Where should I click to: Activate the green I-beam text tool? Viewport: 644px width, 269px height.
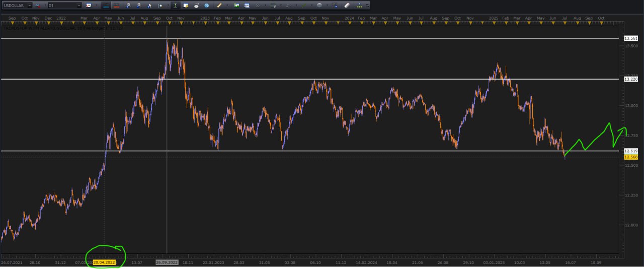[175, 6]
